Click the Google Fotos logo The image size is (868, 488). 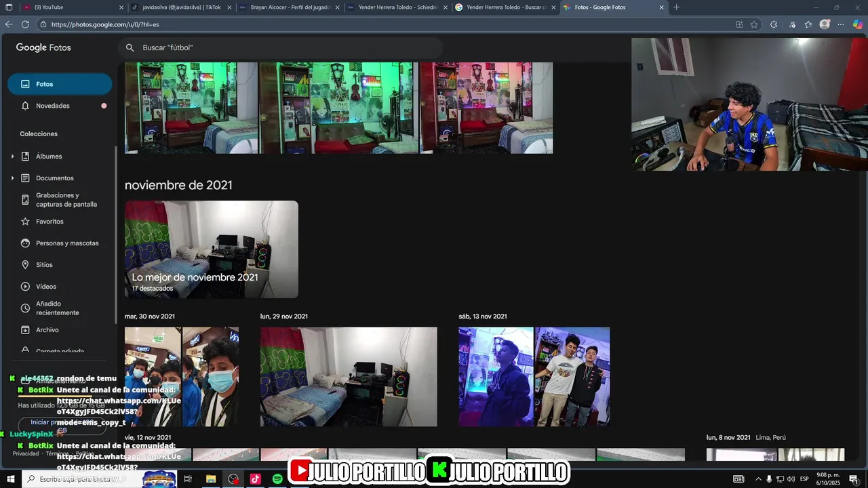pos(43,47)
